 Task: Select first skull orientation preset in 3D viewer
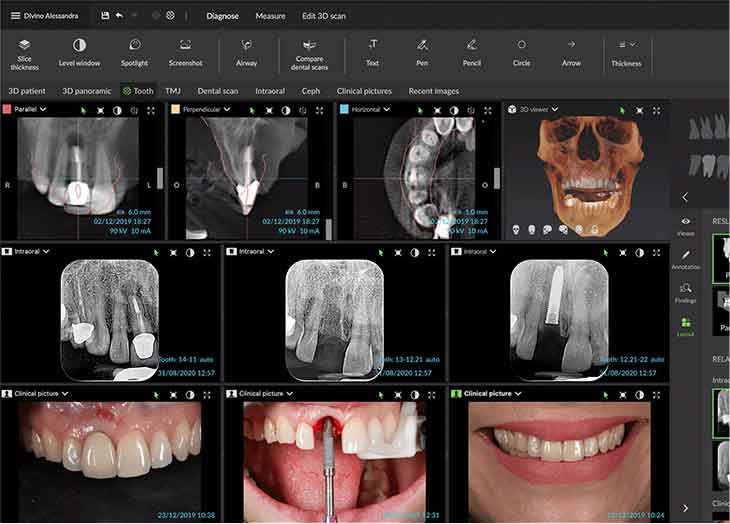516,229
